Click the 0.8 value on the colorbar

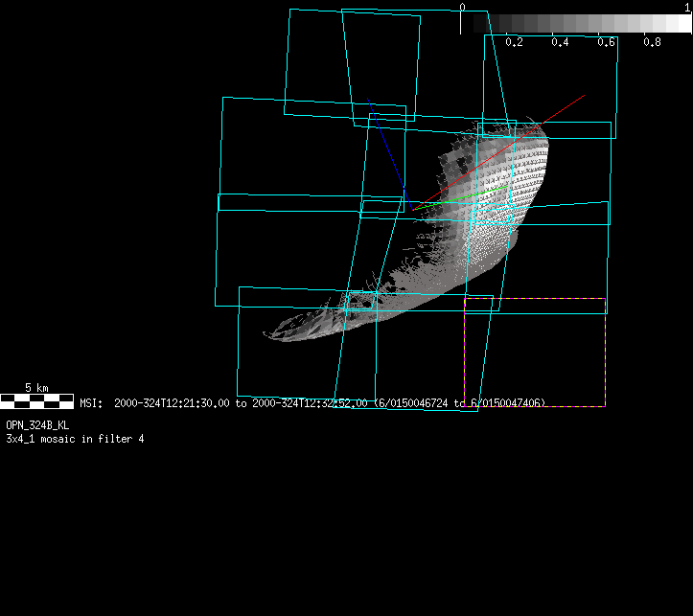[x=652, y=42]
